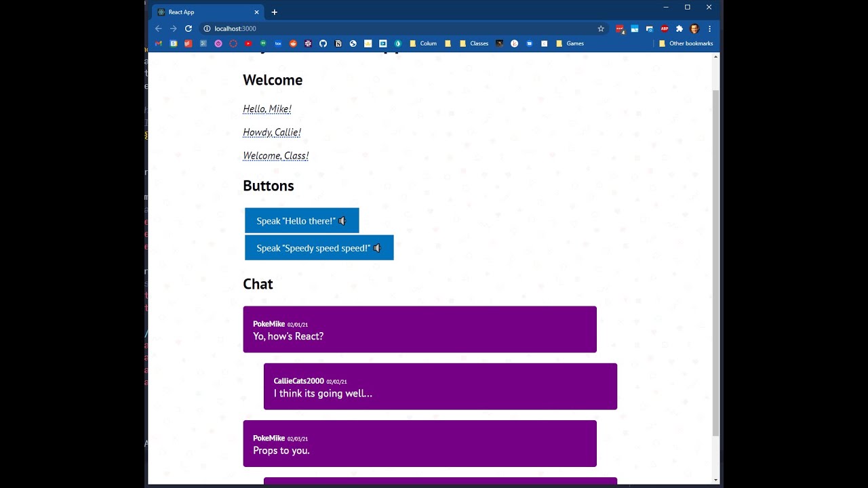Click Speak "Hello there!" button
Viewport: 868px width, 488px height.
[302, 220]
